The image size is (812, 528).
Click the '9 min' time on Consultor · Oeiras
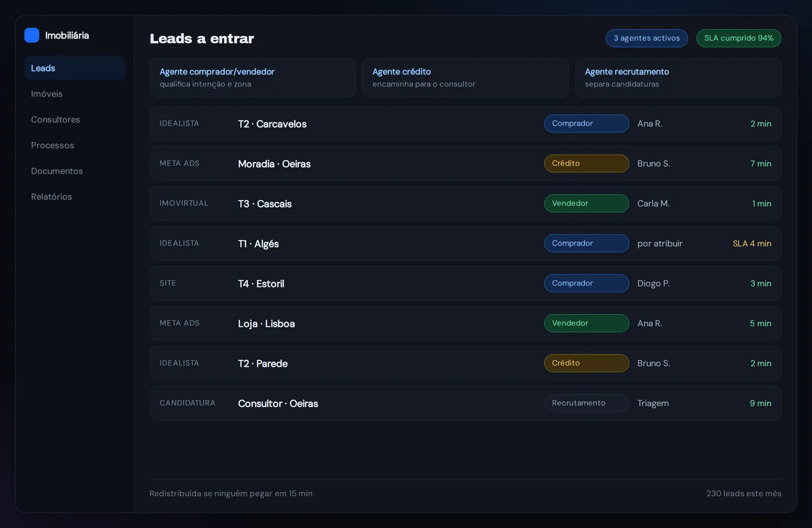pyautogui.click(x=760, y=403)
